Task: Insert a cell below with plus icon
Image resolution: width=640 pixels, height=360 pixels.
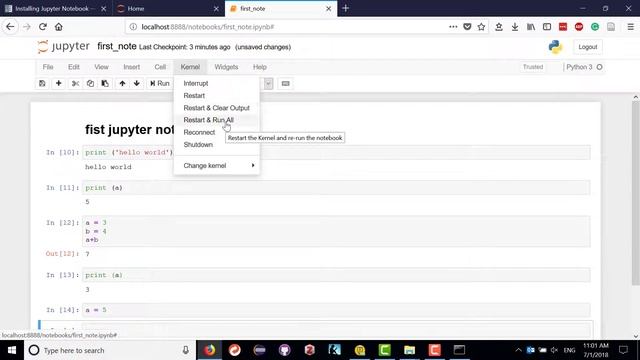Action: click(58, 83)
